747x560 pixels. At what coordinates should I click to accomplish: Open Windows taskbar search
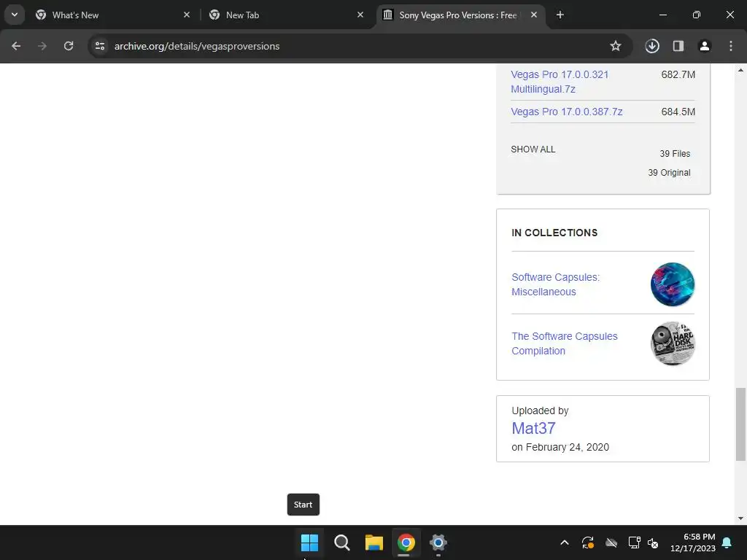(x=341, y=542)
